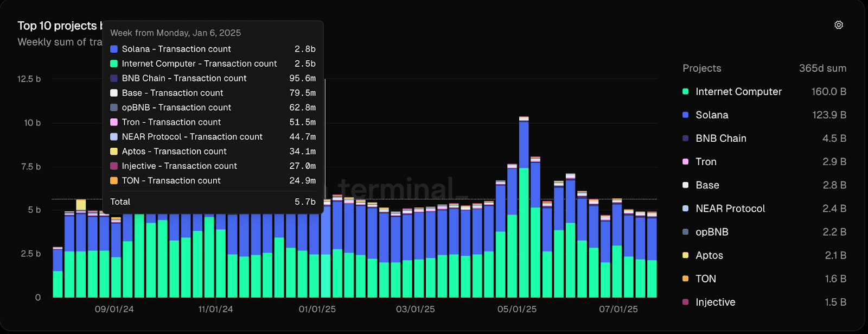Toggle Solana series in projects legend
The width and height of the screenshot is (868, 334).
(x=712, y=115)
